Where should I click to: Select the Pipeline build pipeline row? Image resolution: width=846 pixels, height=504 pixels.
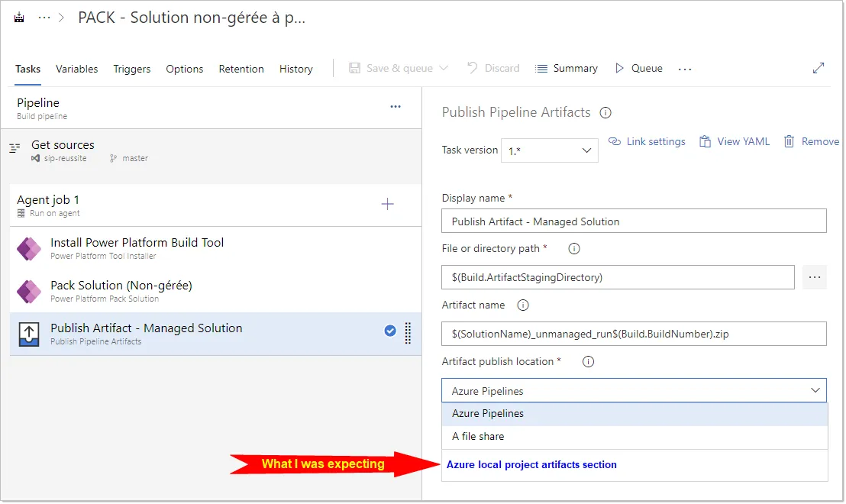pos(211,108)
